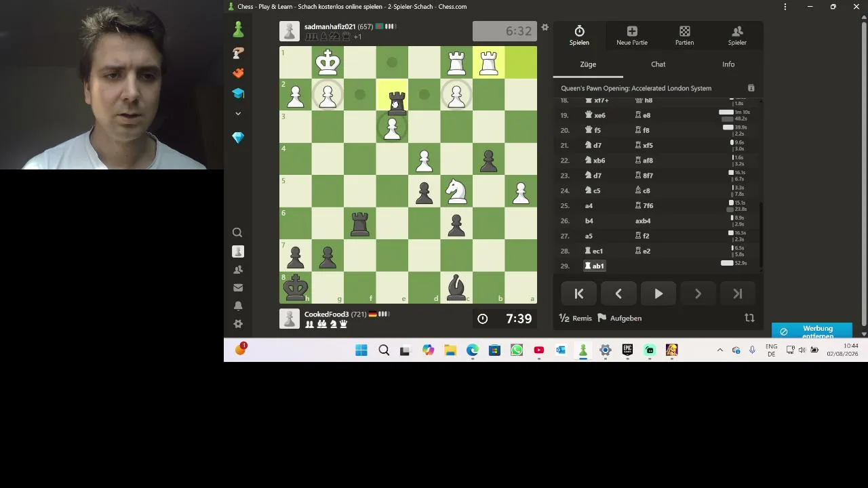
Task: Switch to the Neue Partie tab
Action: [632, 36]
